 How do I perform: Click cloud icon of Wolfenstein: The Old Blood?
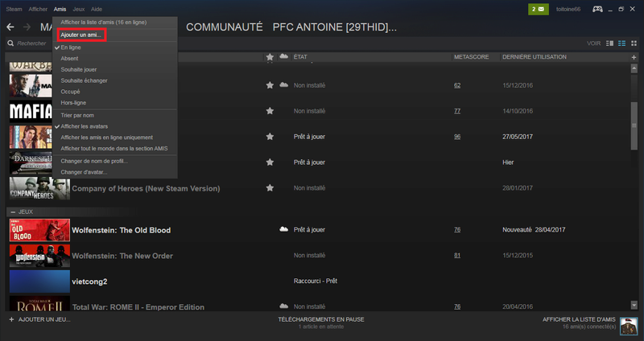284,229
